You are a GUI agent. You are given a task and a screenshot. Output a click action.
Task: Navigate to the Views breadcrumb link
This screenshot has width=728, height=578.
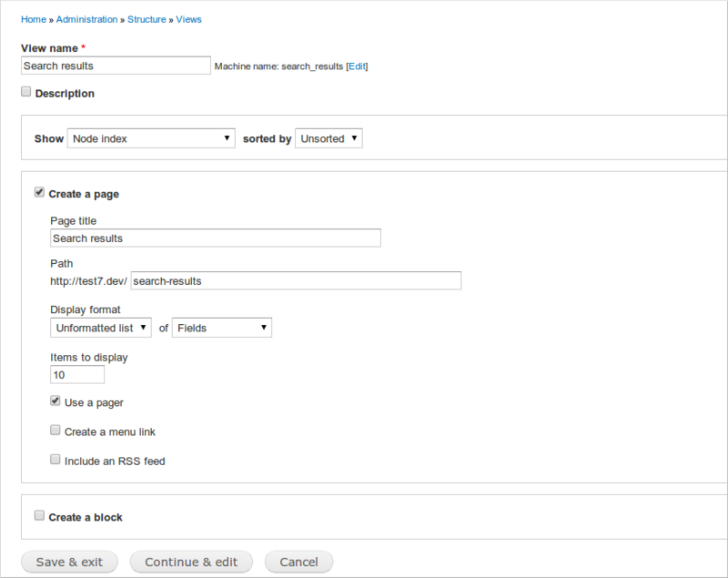pos(188,19)
